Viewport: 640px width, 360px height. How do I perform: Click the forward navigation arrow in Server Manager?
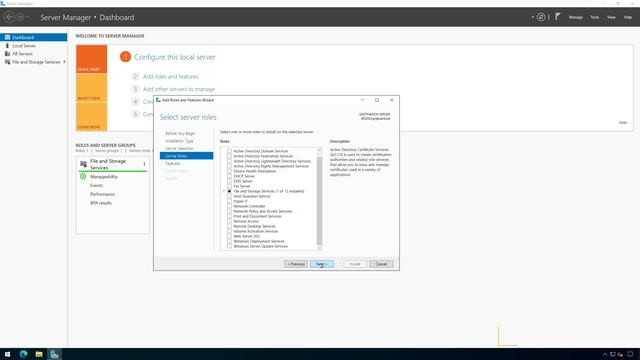tap(19, 17)
